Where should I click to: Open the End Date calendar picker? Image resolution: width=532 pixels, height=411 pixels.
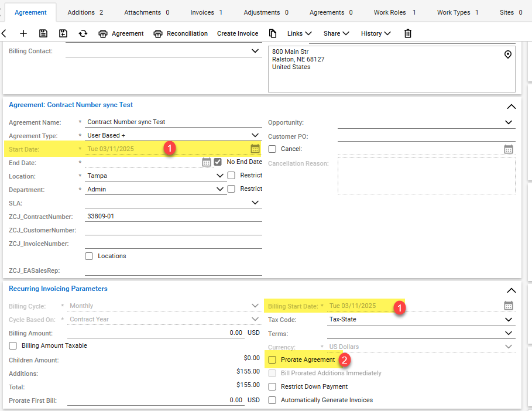pos(206,162)
